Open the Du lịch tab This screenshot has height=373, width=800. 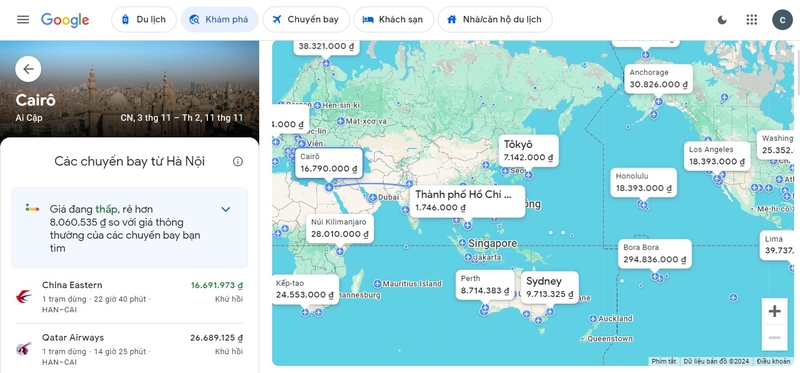[x=144, y=19]
